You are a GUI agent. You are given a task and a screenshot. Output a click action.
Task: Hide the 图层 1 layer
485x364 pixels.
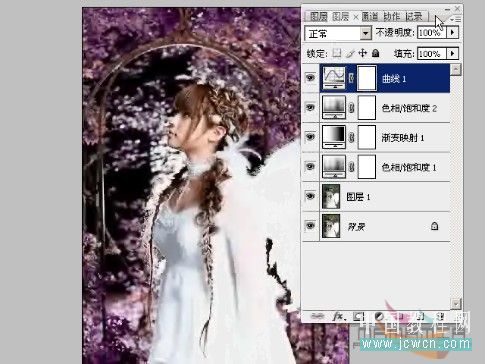(310, 196)
